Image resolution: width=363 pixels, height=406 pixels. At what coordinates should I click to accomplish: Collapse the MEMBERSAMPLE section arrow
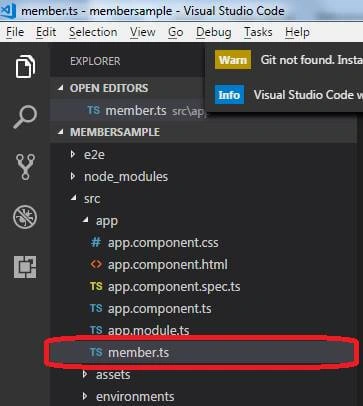point(61,132)
